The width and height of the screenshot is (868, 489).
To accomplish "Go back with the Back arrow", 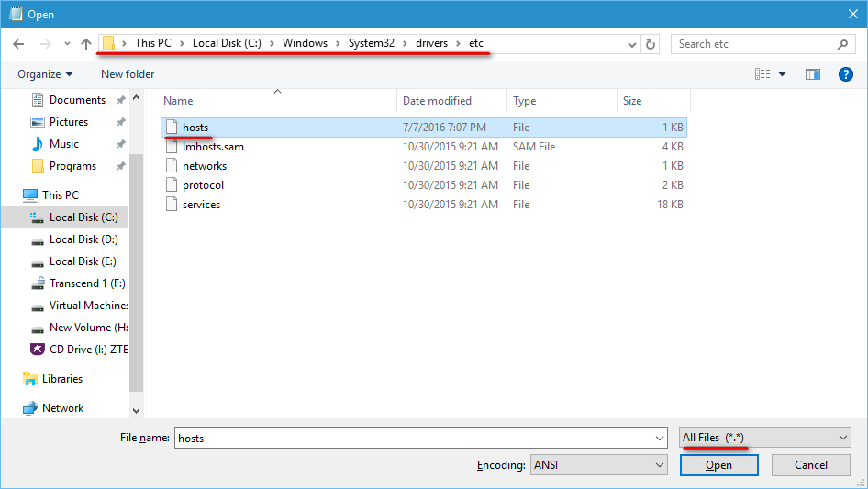I will 18,44.
